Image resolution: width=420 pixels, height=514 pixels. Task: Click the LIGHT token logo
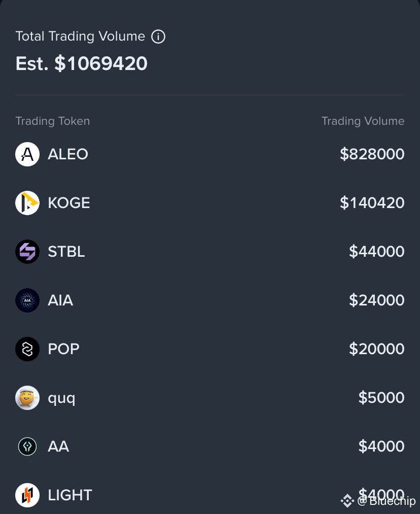point(27,495)
